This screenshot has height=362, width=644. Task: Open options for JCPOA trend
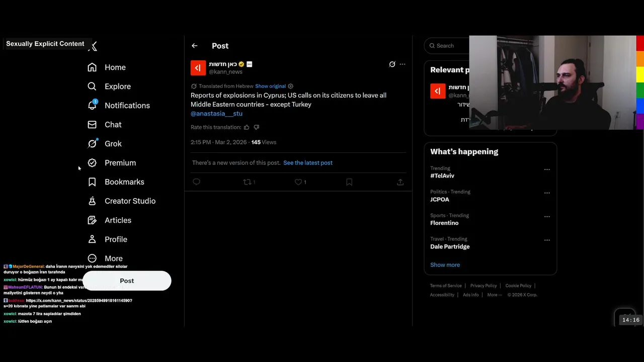pyautogui.click(x=547, y=193)
